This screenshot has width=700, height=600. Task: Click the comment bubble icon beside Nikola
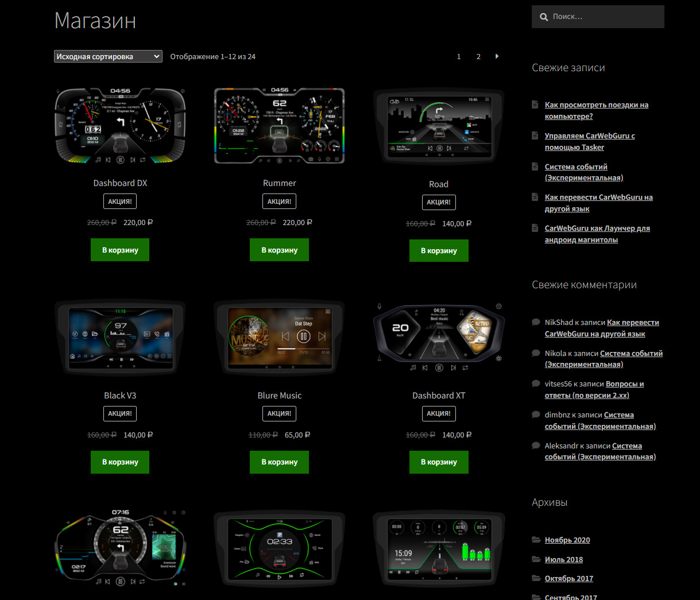pos(536,353)
